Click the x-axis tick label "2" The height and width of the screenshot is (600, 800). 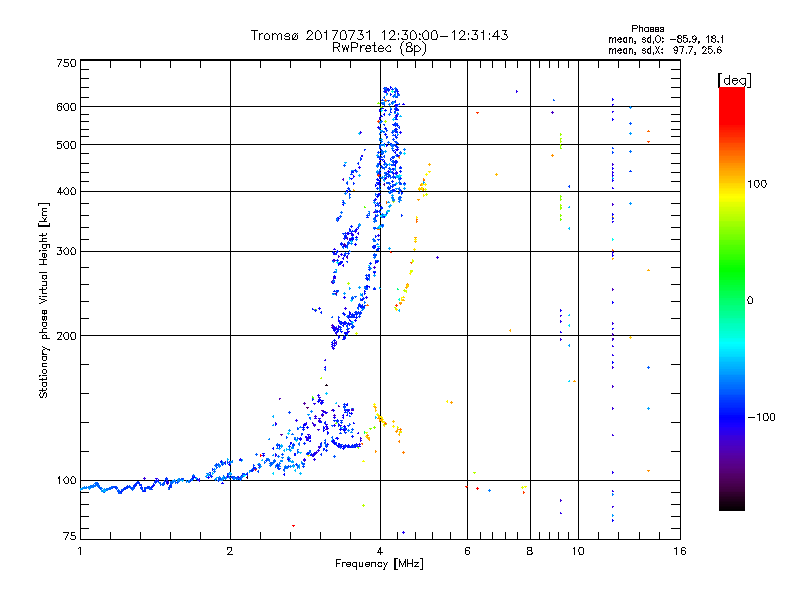[x=230, y=551]
